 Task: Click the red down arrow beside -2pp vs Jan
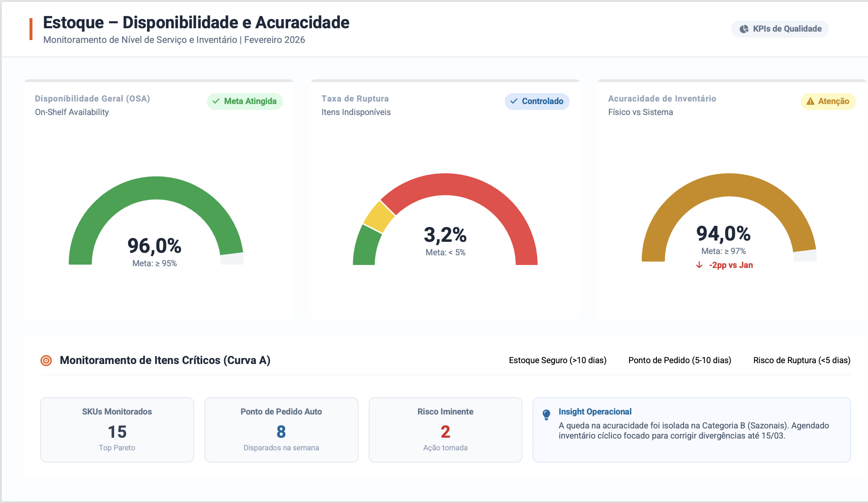tap(699, 265)
